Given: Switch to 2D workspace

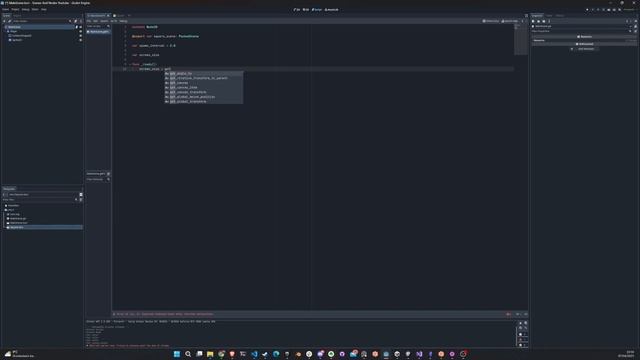Looking at the screenshot, I should pos(297,9).
